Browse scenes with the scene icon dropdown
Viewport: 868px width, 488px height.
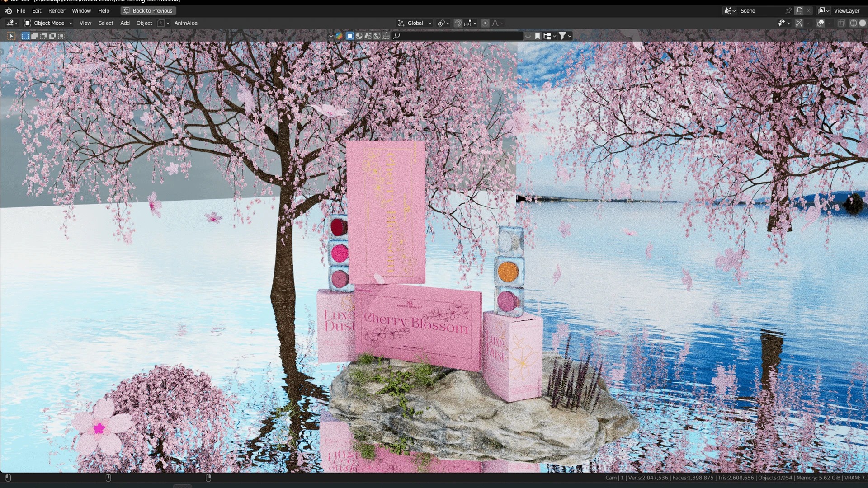point(730,10)
